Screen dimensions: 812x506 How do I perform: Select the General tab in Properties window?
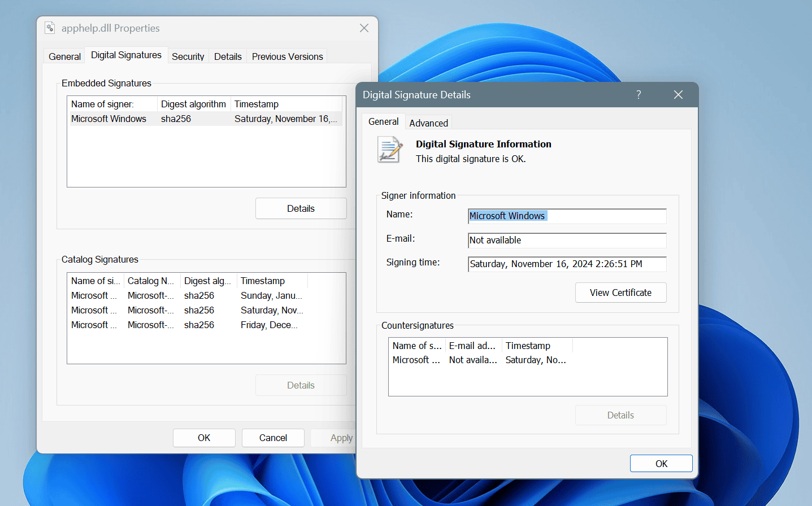[64, 56]
